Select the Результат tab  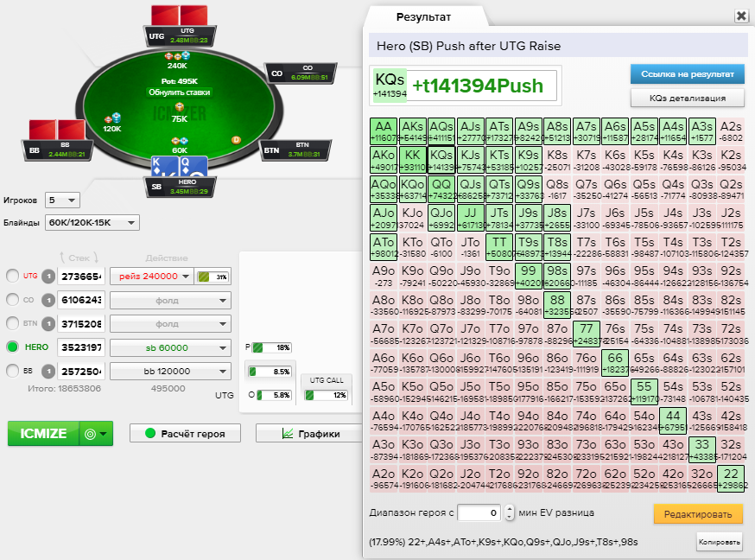423,17
